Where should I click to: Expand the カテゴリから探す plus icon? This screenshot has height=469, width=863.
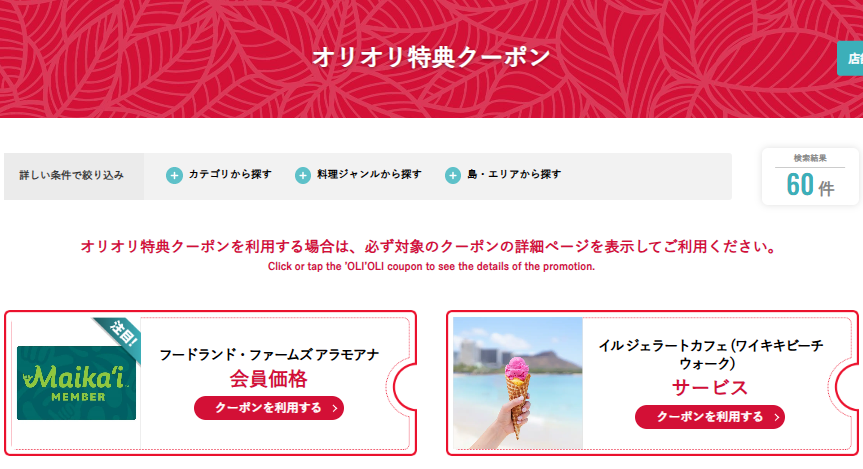coord(174,176)
